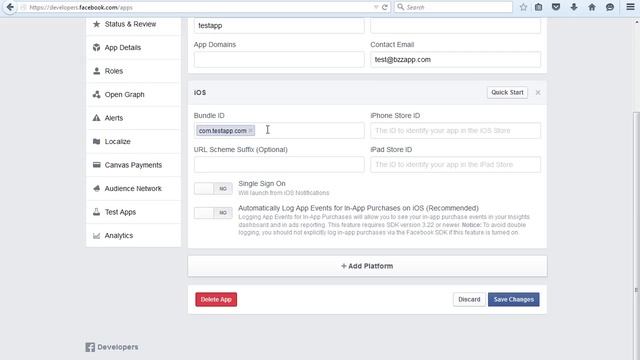Click inside the Bundle ID field

[x=279, y=131]
